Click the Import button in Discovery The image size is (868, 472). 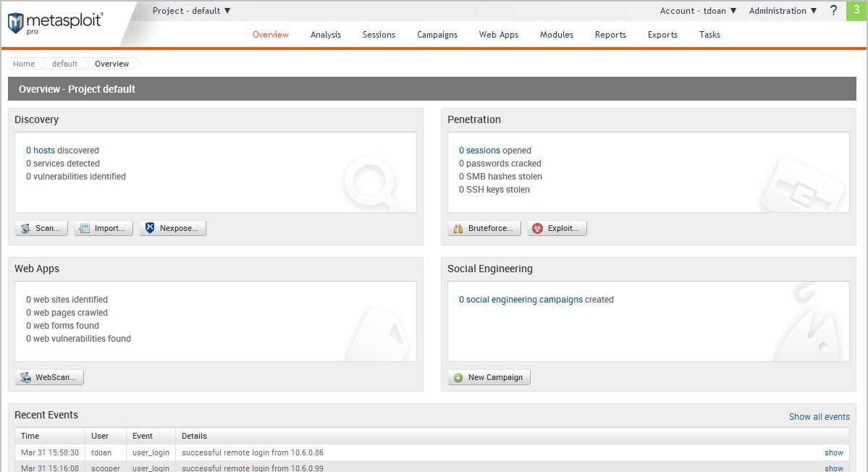[x=104, y=228]
